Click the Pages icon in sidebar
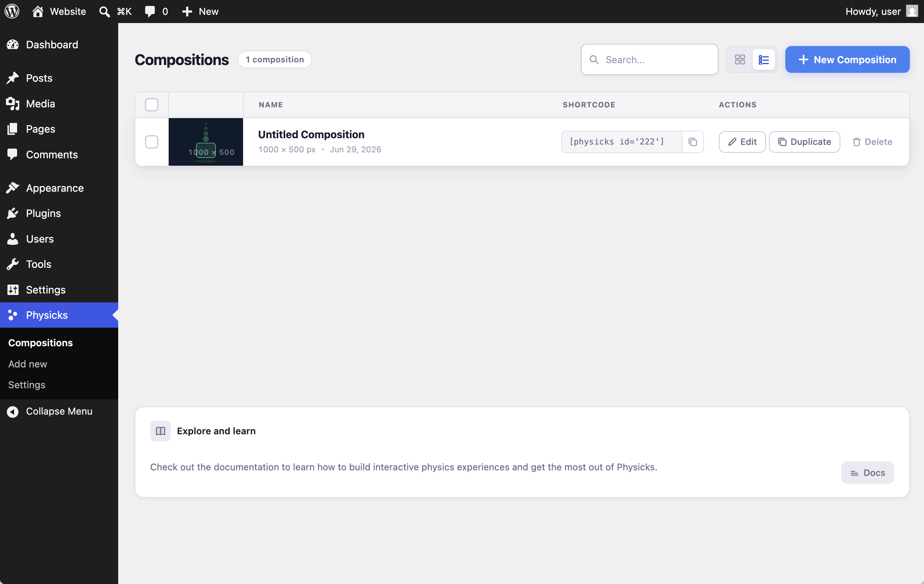 pyautogui.click(x=13, y=129)
